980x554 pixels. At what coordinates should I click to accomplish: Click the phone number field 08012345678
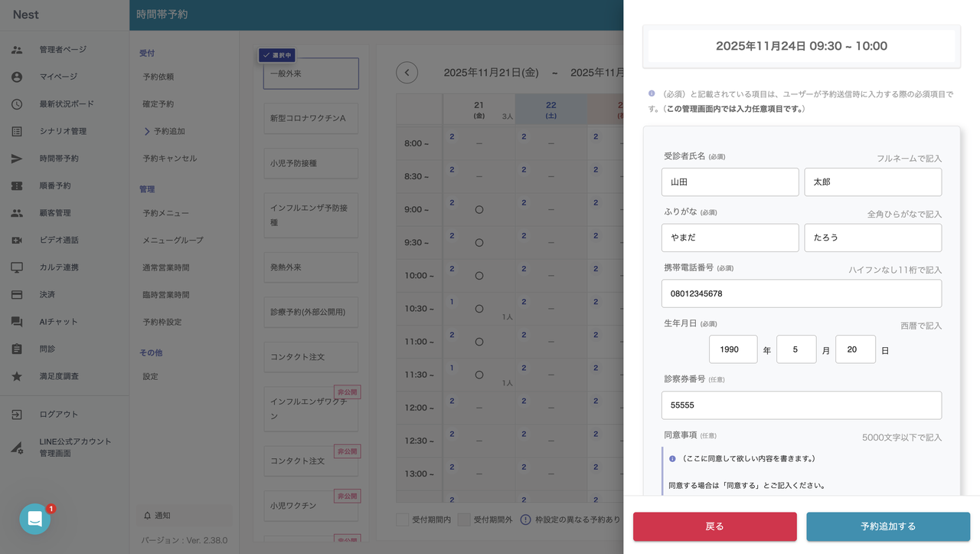(802, 293)
